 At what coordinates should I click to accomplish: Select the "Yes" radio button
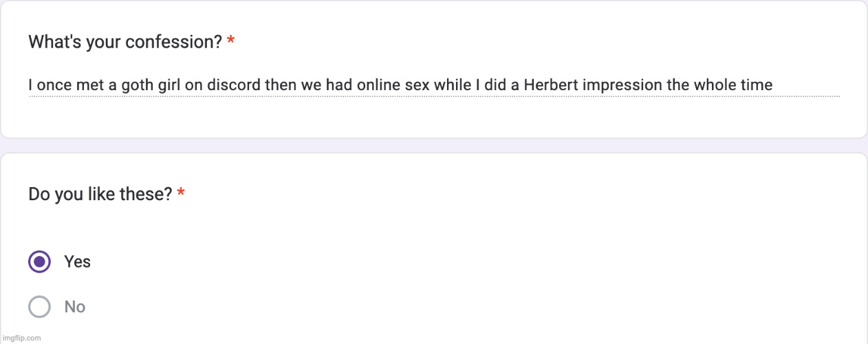click(x=39, y=262)
